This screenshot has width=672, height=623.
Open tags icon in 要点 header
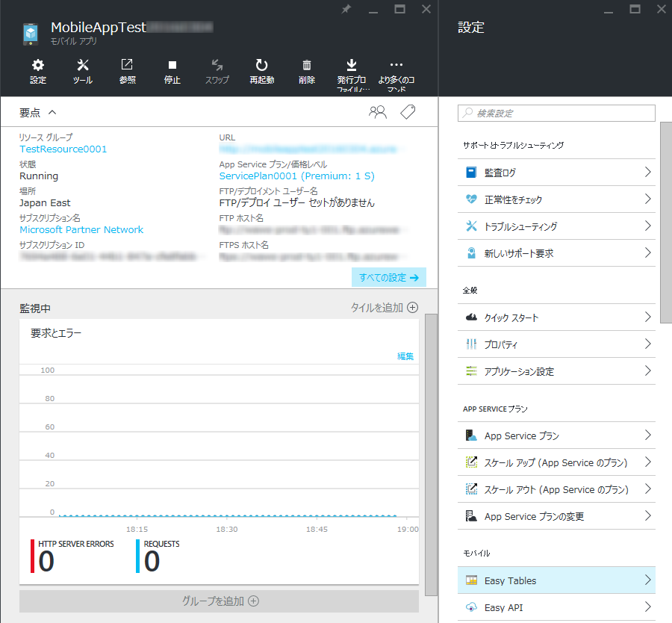click(x=408, y=112)
